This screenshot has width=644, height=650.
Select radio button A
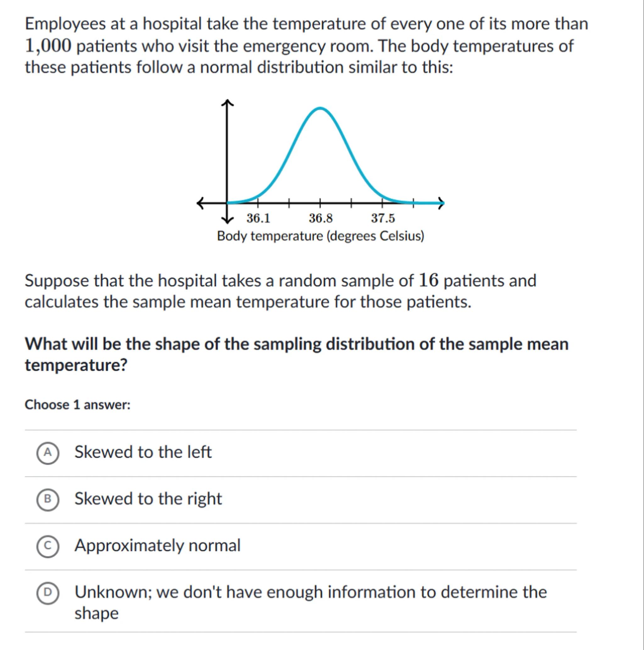[48, 453]
